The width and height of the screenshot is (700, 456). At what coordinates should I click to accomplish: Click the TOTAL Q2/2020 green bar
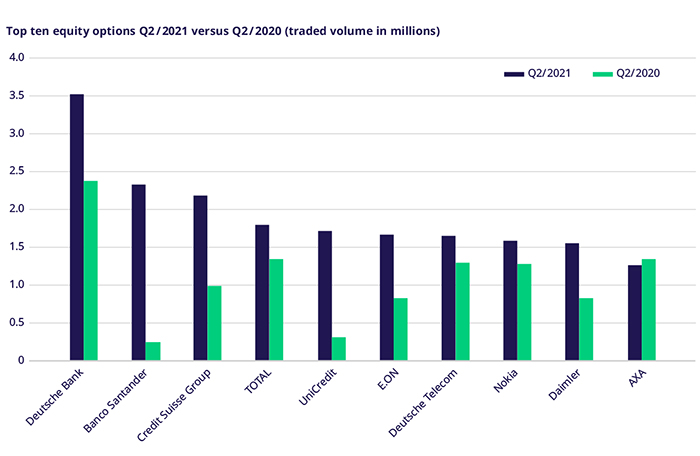point(276,309)
